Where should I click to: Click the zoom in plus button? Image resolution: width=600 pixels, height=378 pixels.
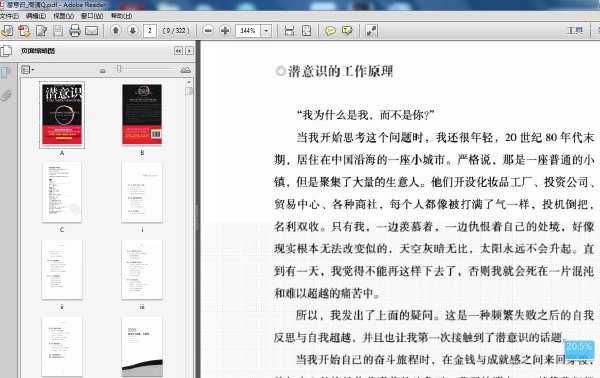pos(225,30)
